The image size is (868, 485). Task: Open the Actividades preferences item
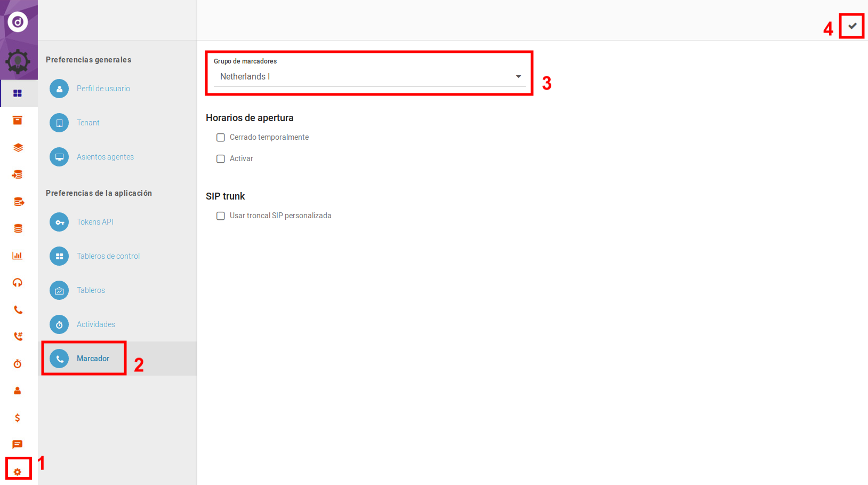click(96, 324)
